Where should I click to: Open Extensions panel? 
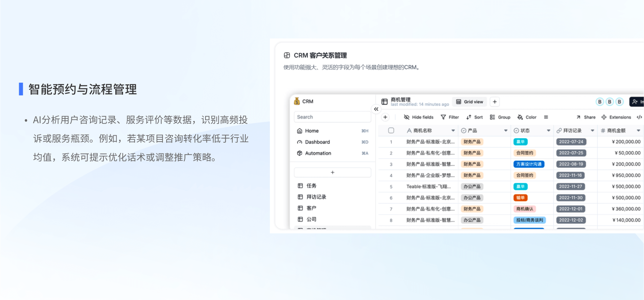click(x=616, y=117)
